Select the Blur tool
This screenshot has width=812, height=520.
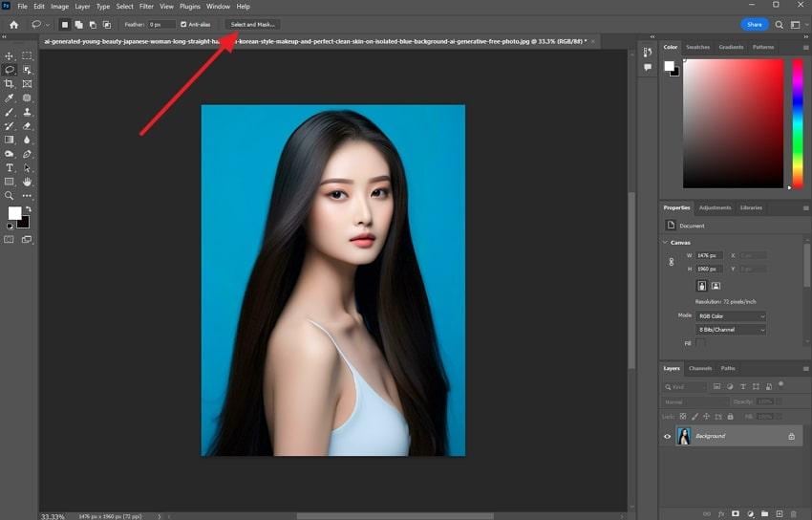pos(27,140)
